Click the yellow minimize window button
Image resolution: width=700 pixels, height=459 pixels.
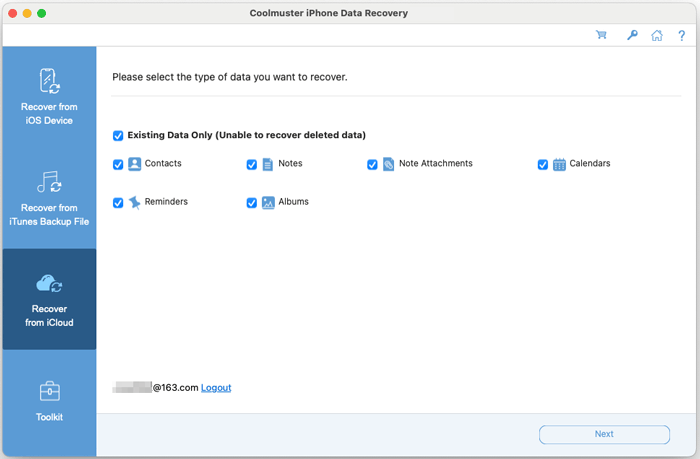pos(27,13)
